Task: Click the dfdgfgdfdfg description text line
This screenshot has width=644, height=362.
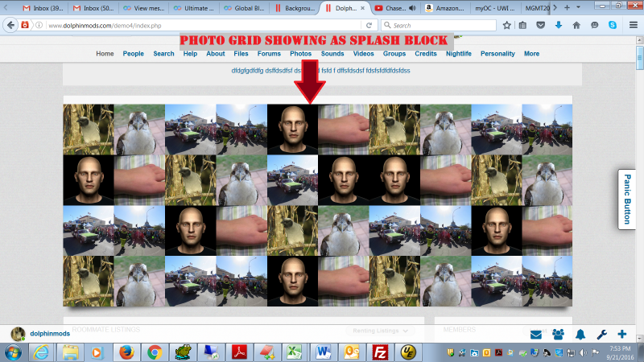Action: (320, 71)
